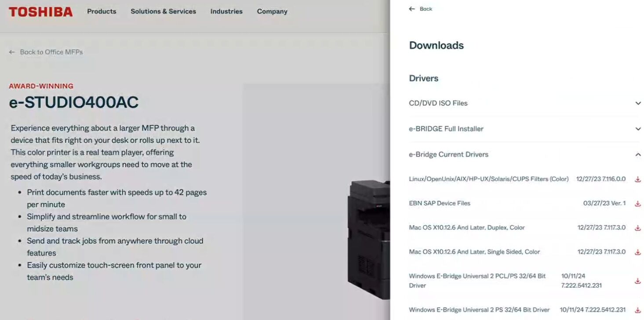Click Linux/OpenUnix/AIX/HP-UX/Solaris/CUPS Filters (Color) text
This screenshot has height=320, width=644.
[489, 179]
